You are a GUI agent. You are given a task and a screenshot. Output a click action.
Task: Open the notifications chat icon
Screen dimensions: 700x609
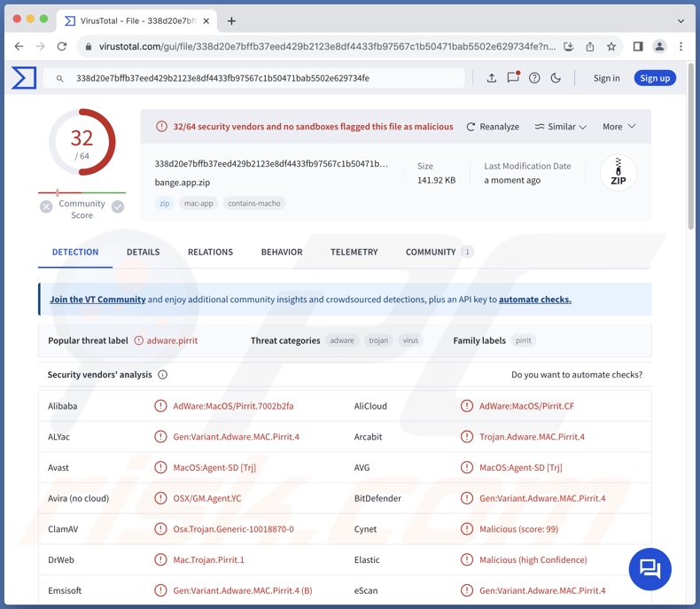point(513,78)
